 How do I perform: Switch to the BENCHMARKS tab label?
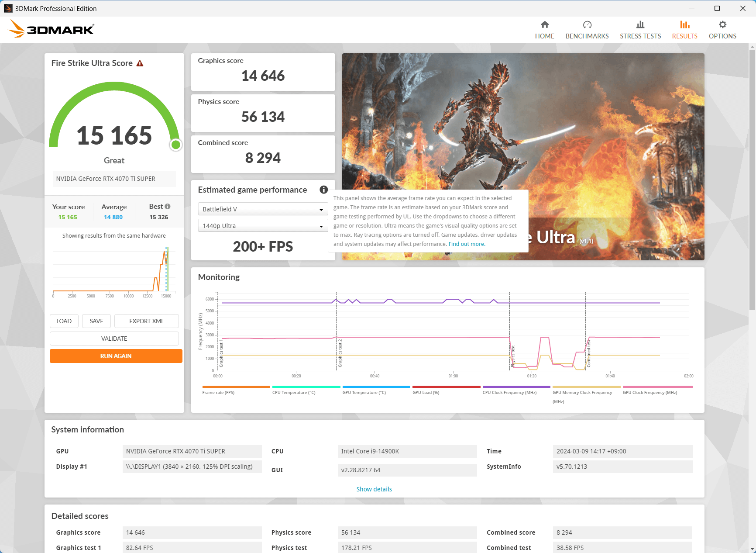click(x=587, y=36)
